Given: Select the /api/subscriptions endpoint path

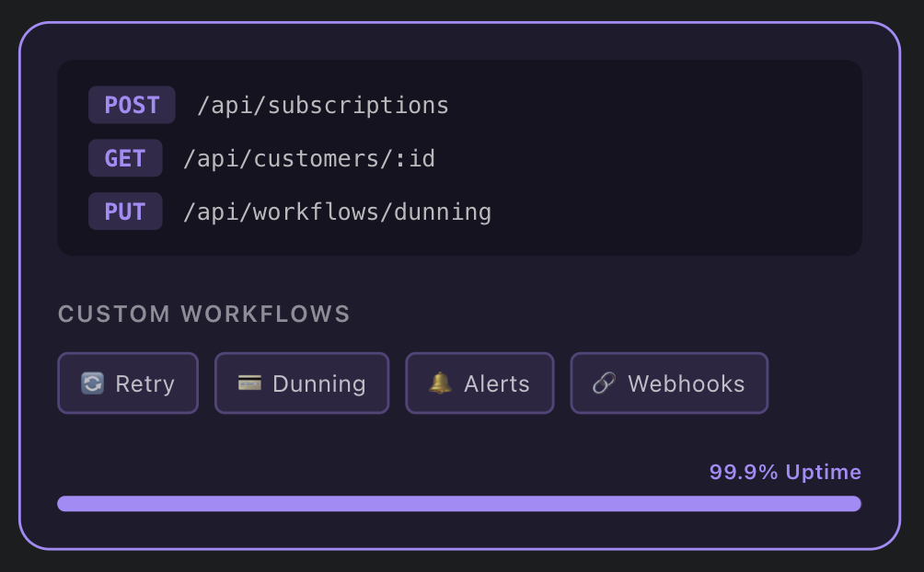Looking at the screenshot, I should tap(323, 106).
